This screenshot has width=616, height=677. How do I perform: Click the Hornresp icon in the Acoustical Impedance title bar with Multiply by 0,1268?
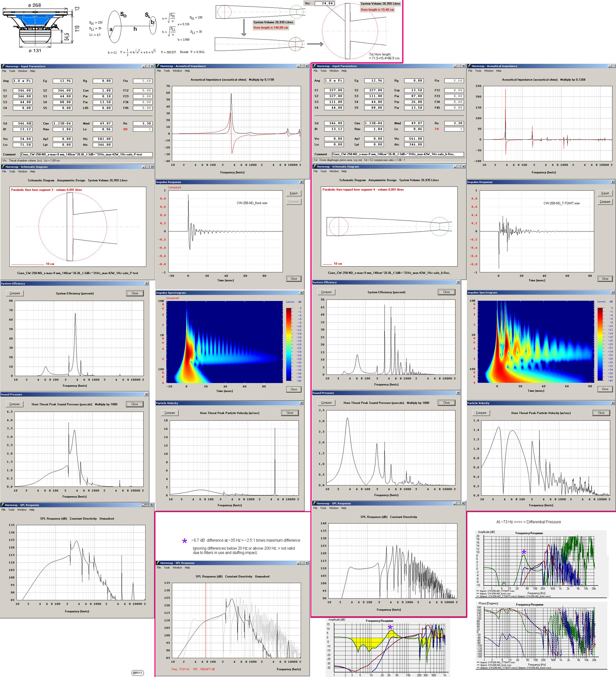(469, 66)
